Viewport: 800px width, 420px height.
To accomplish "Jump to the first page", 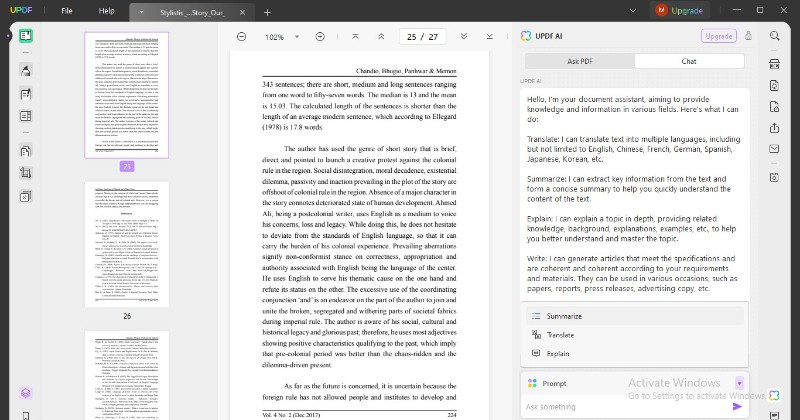I will pyautogui.click(x=356, y=37).
